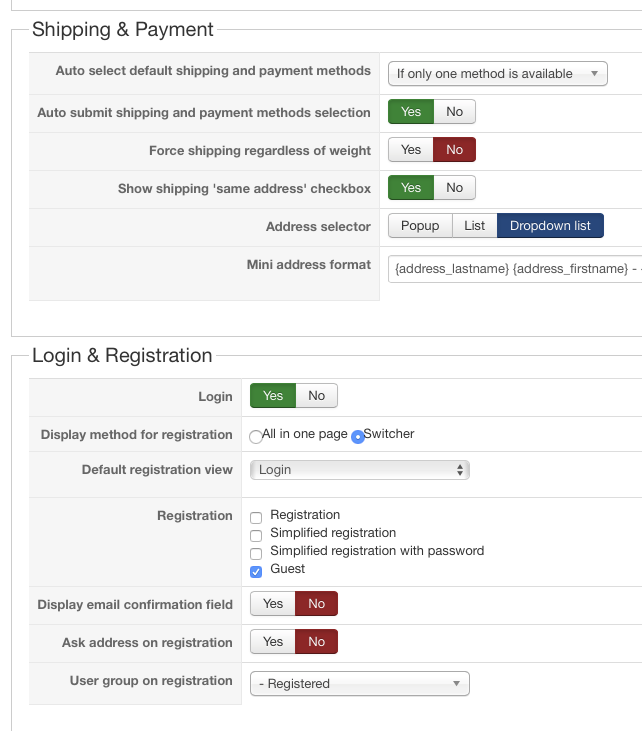Viewport: 642px width, 731px height.
Task: Set Login option to Yes
Action: 273,396
